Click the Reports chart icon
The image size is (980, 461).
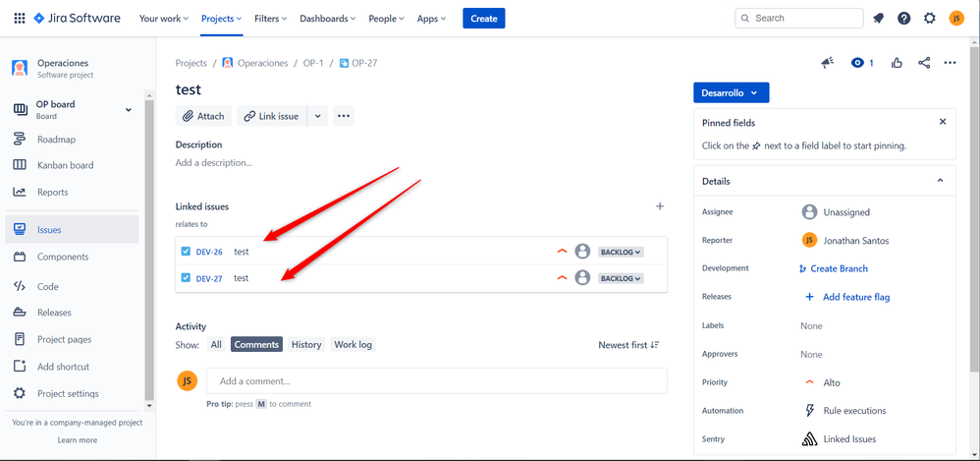(x=20, y=192)
